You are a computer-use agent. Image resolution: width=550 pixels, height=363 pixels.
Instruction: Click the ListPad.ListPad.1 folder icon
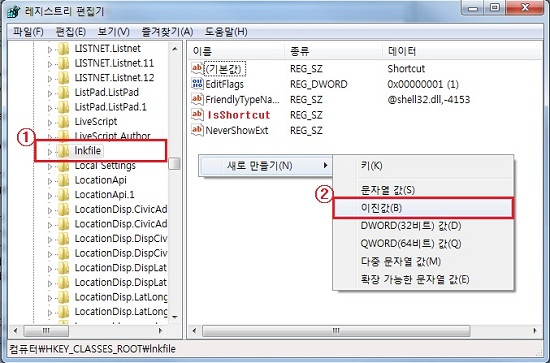click(x=63, y=107)
